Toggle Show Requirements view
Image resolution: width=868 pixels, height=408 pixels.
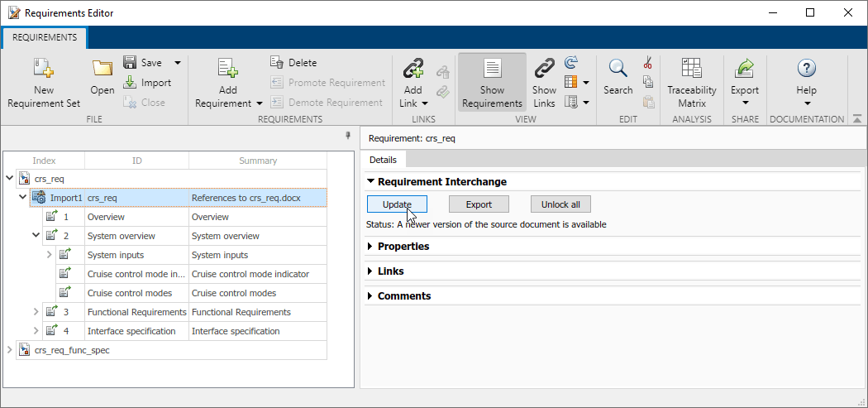(492, 81)
